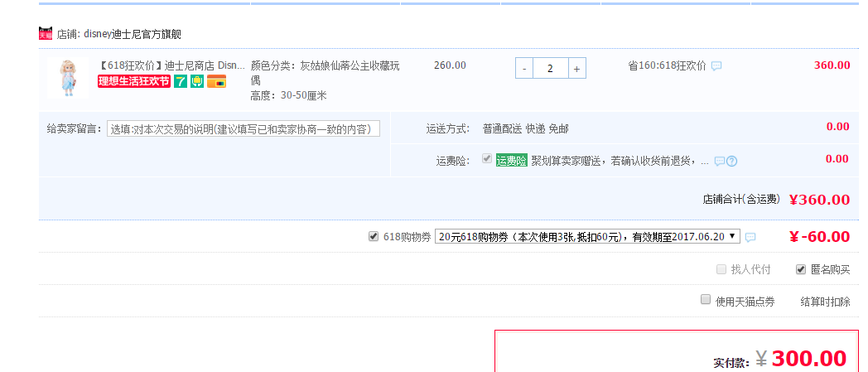Click the 给卖家留言 label

[x=75, y=129]
